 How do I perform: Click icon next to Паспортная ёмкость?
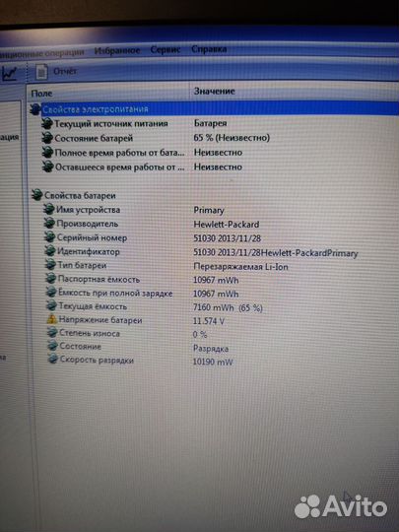tap(51, 279)
